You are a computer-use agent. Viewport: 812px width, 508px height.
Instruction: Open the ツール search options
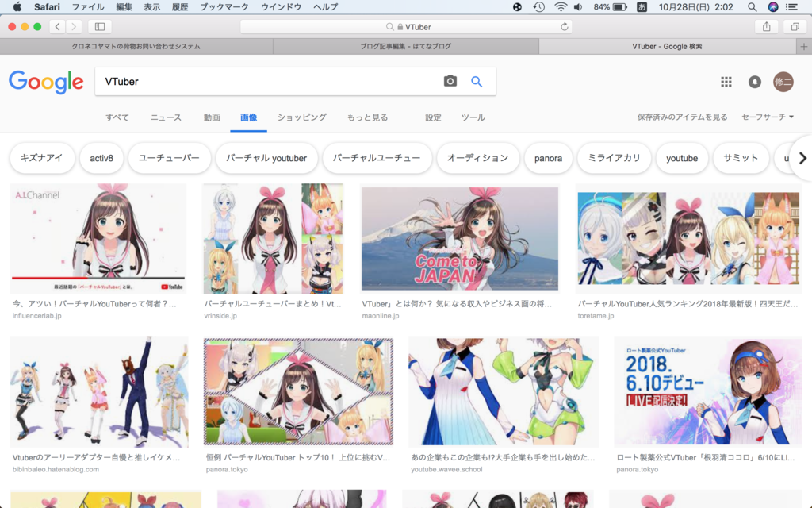[473, 117]
